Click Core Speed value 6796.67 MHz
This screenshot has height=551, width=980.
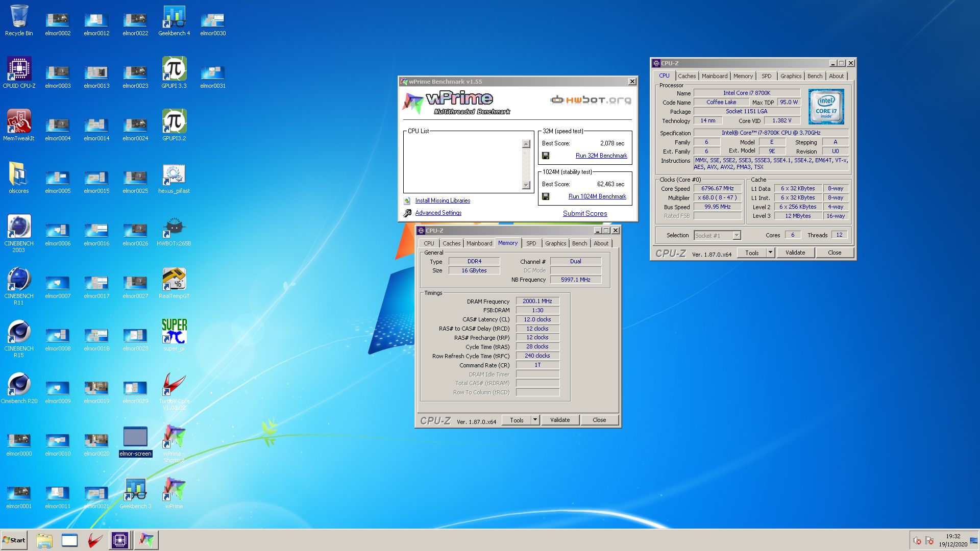coord(717,188)
